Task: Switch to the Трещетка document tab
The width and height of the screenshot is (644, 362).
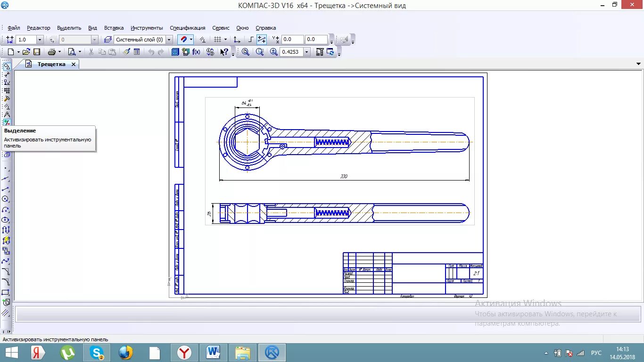Action: pos(51,64)
